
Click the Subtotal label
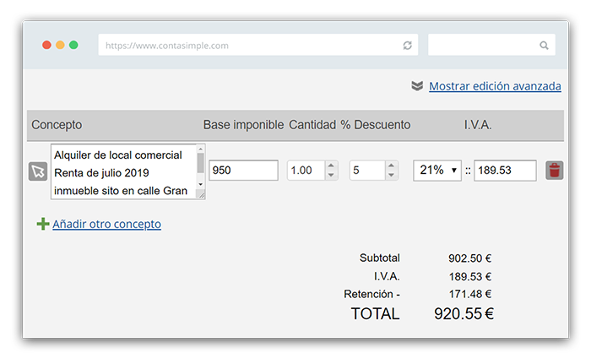[x=380, y=258]
